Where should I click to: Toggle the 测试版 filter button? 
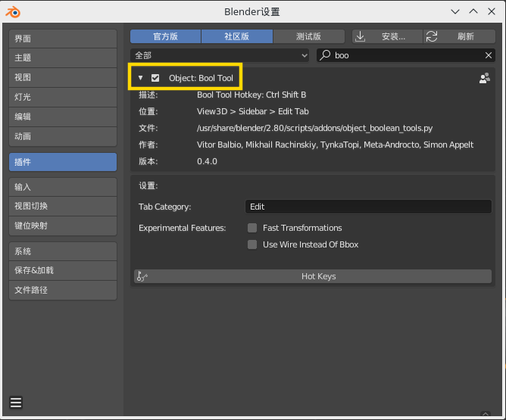click(308, 36)
